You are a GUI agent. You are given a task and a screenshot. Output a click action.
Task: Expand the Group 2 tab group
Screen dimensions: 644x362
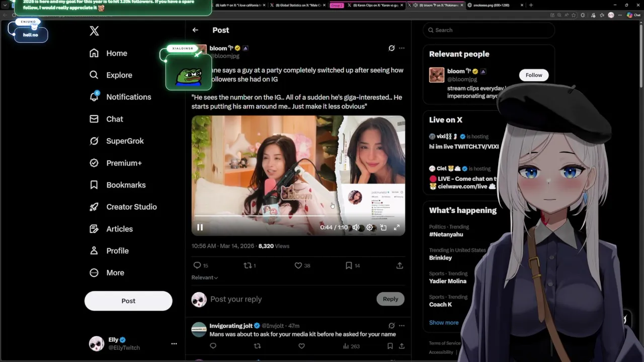337,5
